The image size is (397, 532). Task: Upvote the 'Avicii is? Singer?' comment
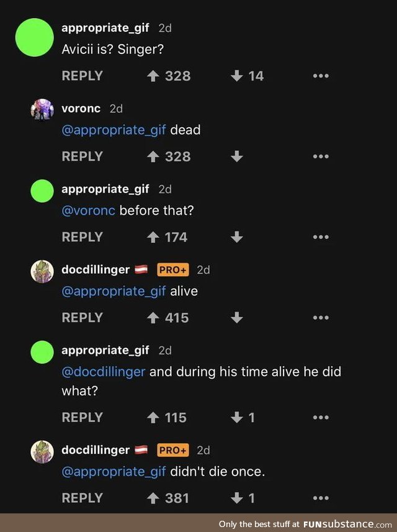(152, 76)
